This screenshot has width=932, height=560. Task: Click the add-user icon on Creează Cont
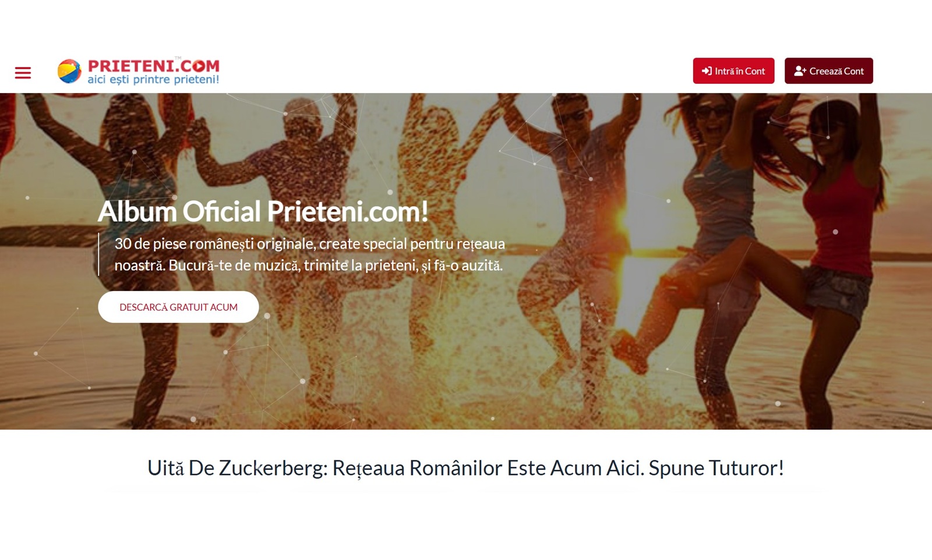point(800,71)
